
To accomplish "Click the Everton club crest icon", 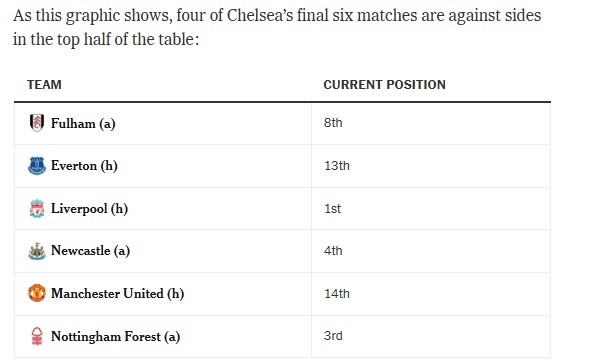I will (37, 166).
